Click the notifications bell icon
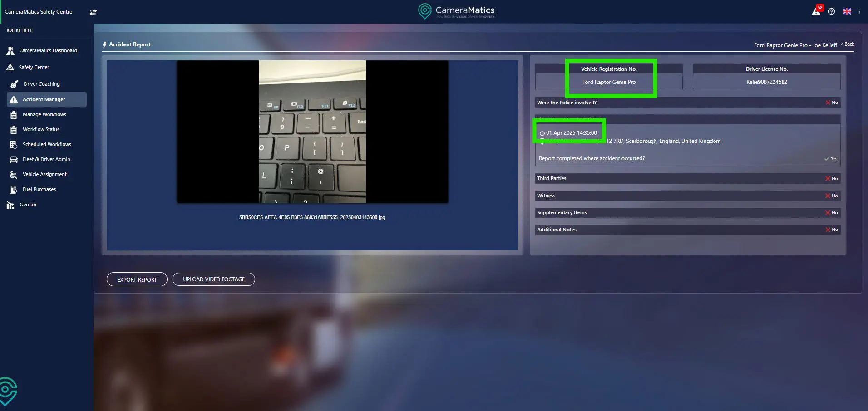 [816, 11]
